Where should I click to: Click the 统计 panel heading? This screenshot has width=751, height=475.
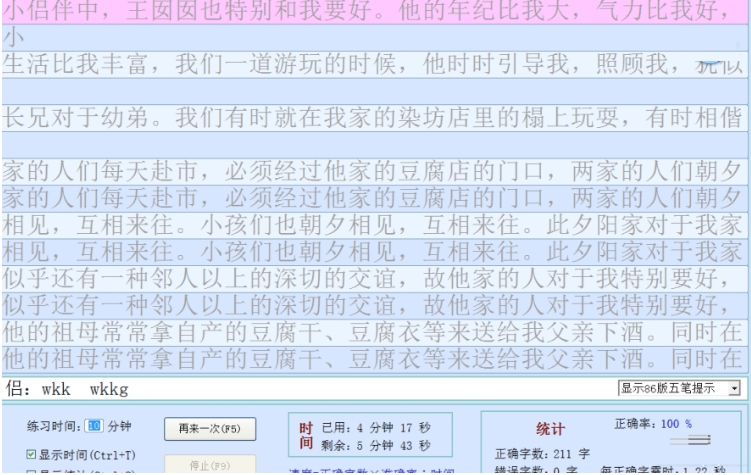pos(550,429)
